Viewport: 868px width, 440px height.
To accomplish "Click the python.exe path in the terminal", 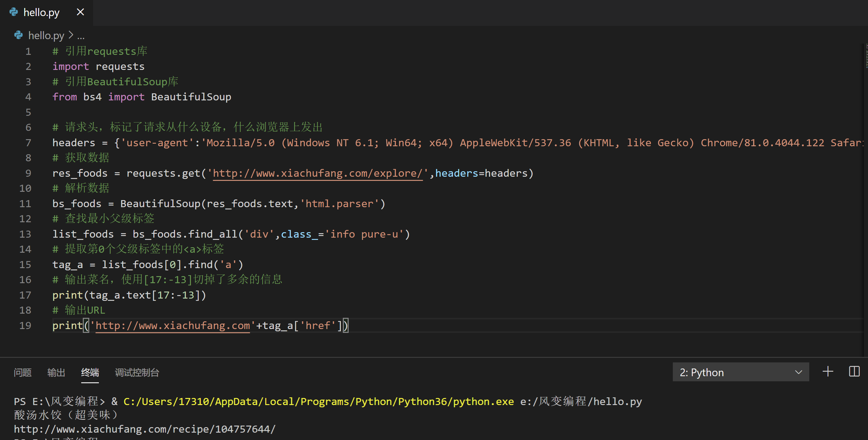I will point(319,401).
